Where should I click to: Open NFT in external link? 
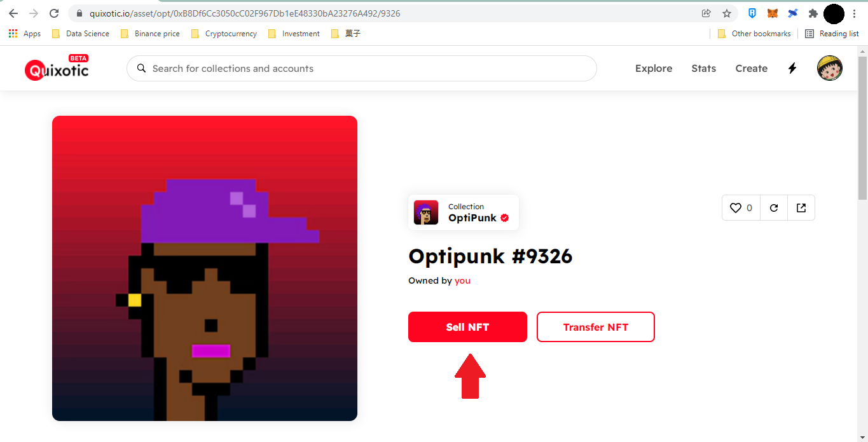click(x=801, y=208)
